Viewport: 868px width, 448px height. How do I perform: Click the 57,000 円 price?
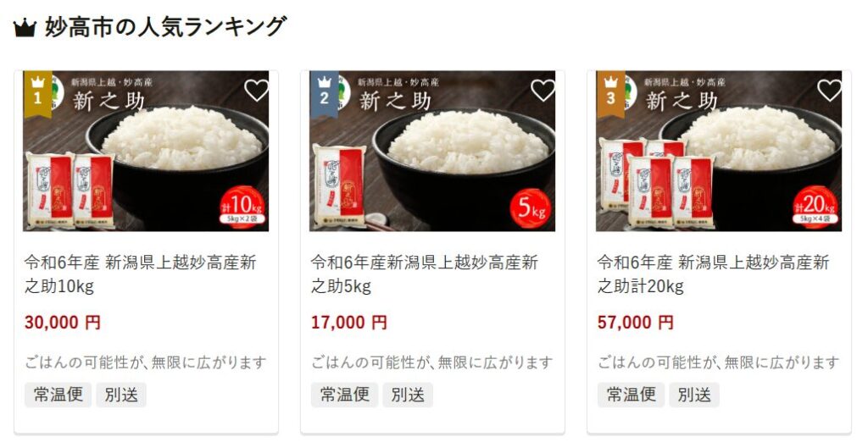pyautogui.click(x=636, y=323)
